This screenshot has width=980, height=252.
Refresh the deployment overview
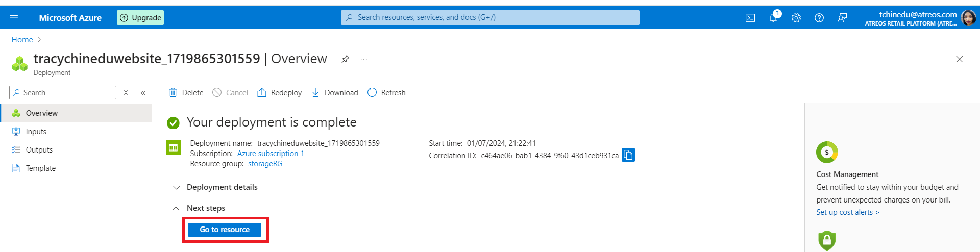tap(386, 93)
